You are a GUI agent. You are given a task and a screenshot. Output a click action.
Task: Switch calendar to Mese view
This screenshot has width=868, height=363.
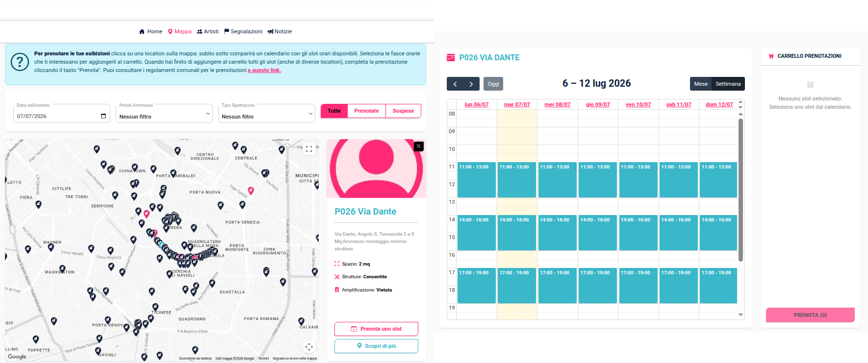(701, 84)
